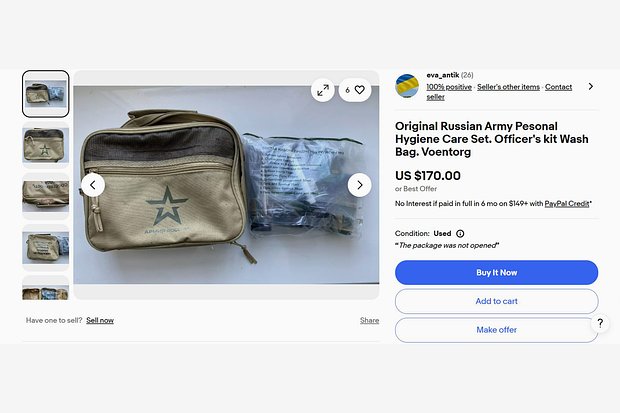The image size is (620, 413).
Task: Open the condition info icon next to Used
Action: pos(460,233)
